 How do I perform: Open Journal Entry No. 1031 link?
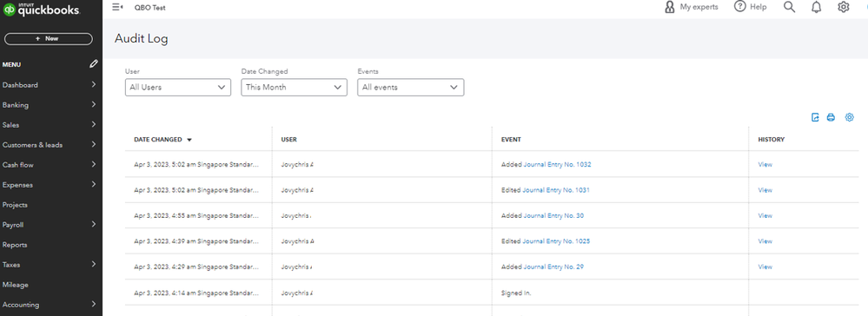pyautogui.click(x=556, y=190)
